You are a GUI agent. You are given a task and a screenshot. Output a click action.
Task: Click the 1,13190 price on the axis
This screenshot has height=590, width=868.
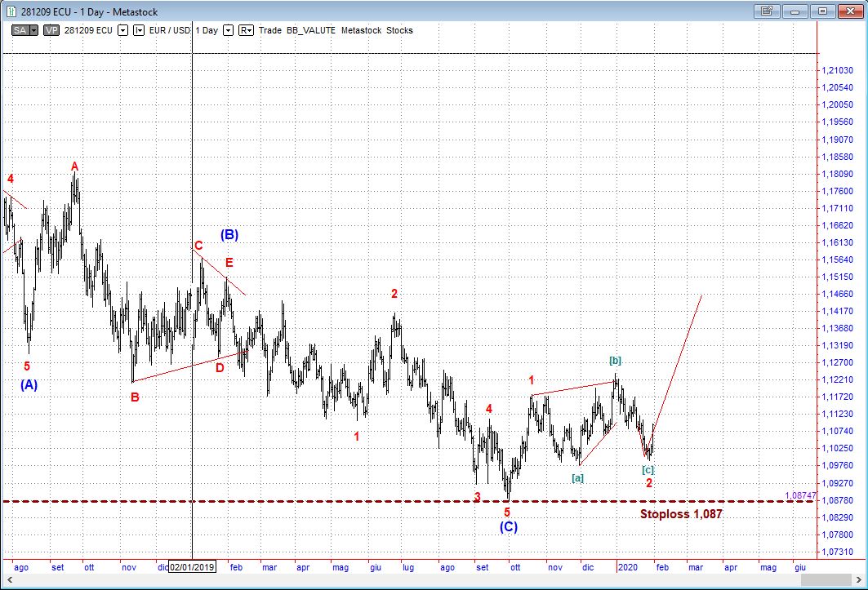coord(838,345)
